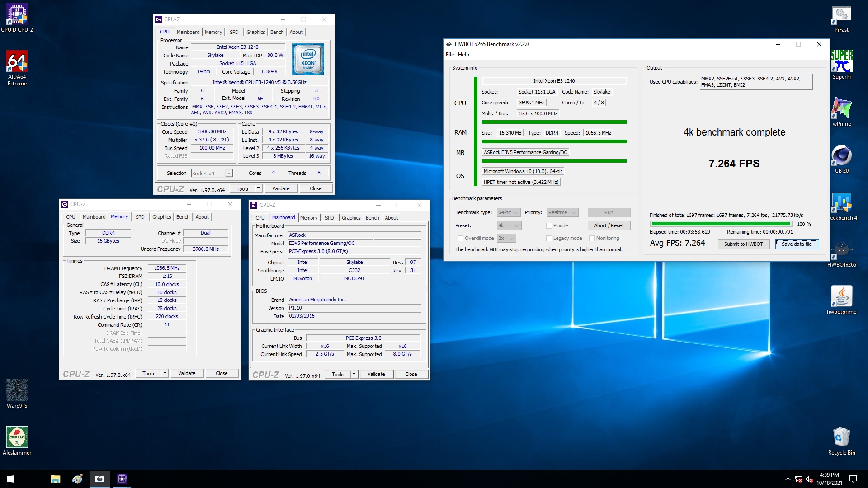Open Task View on the taskbar
This screenshot has width=868, height=488.
tap(33, 479)
